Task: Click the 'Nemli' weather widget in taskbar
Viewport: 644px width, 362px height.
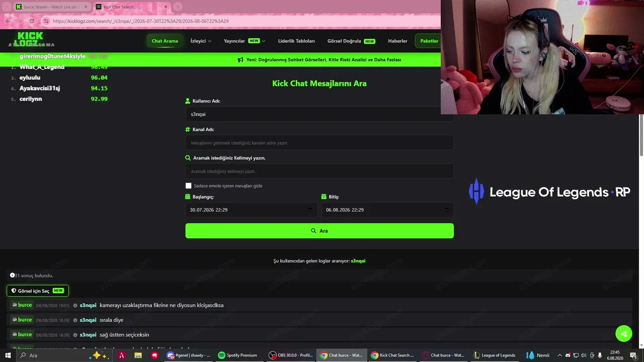Action: [x=537, y=355]
